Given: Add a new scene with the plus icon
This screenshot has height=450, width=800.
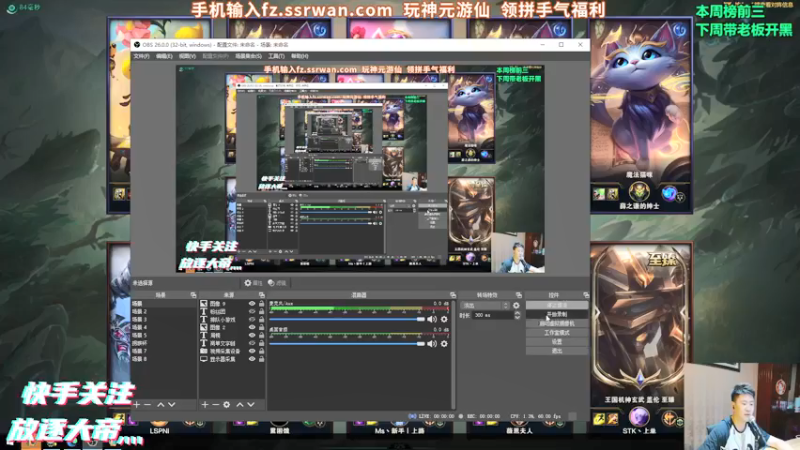Looking at the screenshot, I should pyautogui.click(x=137, y=405).
